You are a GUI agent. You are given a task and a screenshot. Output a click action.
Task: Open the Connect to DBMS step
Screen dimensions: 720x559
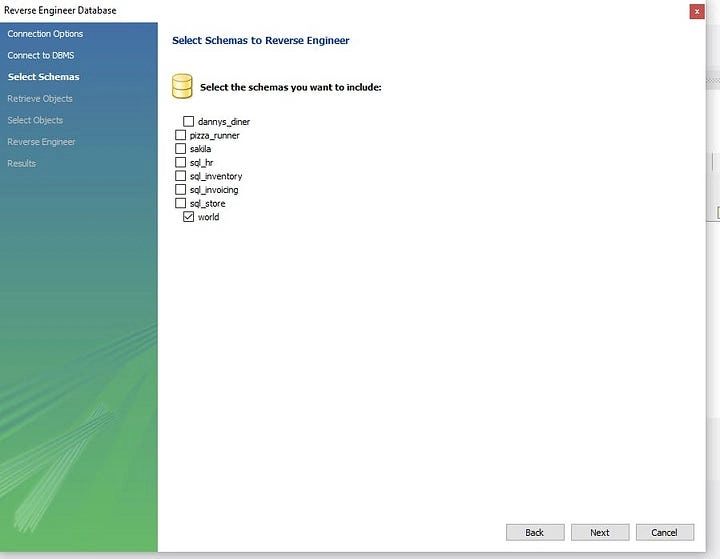tap(41, 55)
